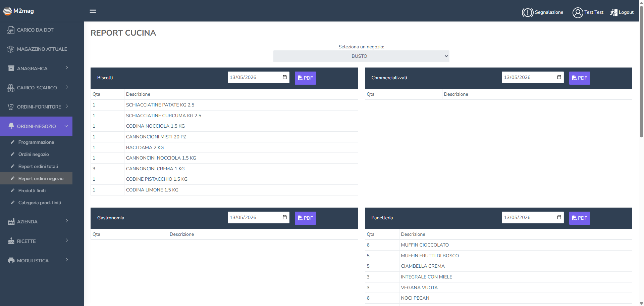Viewport: 644px width, 306px height.
Task: Expand the Modulistica submenu chevron
Action: 67,260
